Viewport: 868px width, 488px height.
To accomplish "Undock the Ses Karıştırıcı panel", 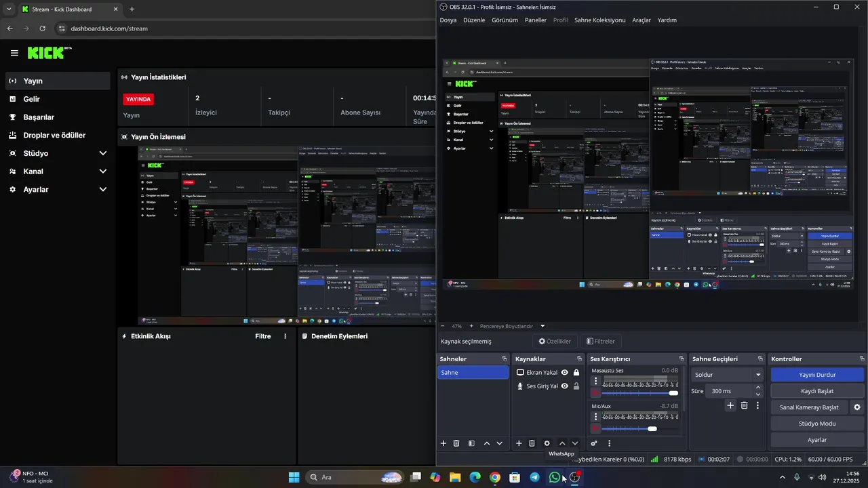I will coord(682,359).
